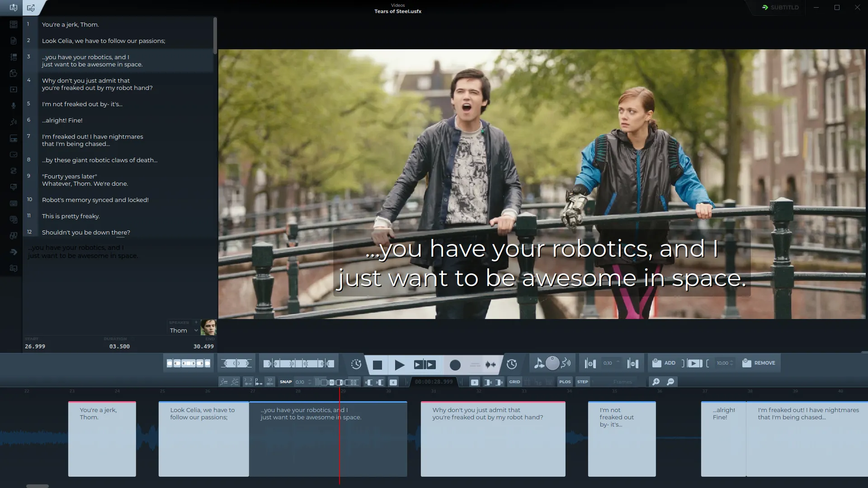The width and height of the screenshot is (868, 488).
Task: Open the Thom speaker dropdown
Action: click(184, 330)
